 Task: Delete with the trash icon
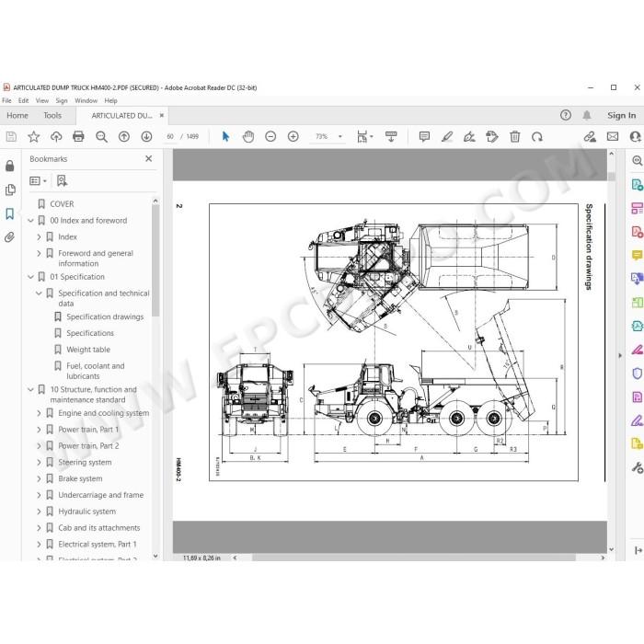click(514, 136)
